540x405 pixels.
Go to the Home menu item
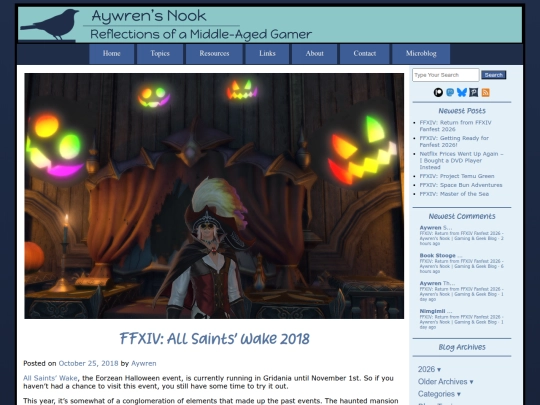point(112,54)
